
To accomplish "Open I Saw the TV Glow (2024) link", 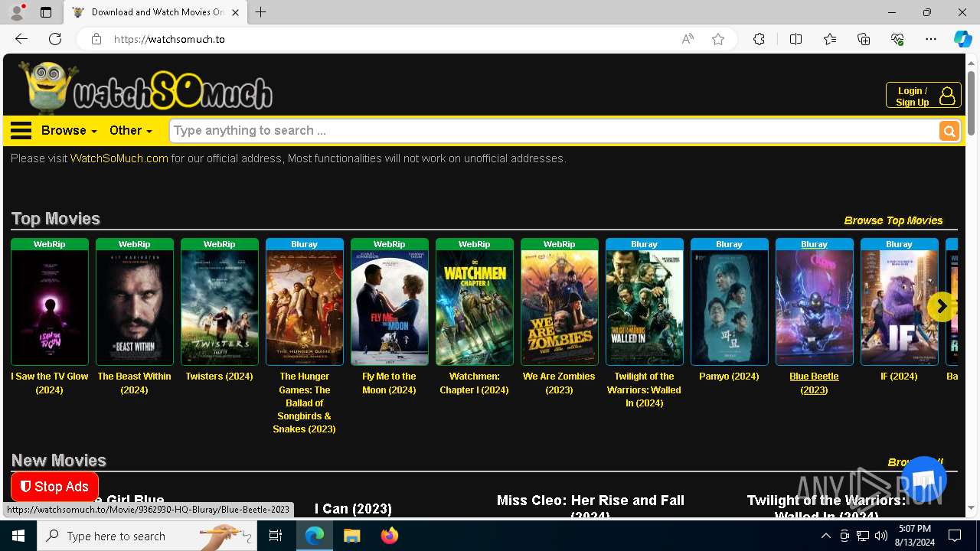I will 49,383.
